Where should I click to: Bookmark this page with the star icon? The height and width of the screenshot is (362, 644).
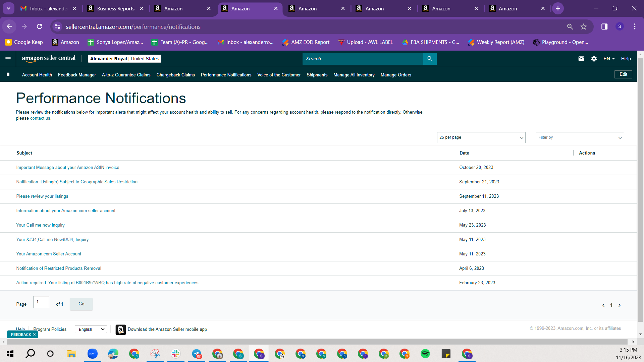pyautogui.click(x=584, y=26)
